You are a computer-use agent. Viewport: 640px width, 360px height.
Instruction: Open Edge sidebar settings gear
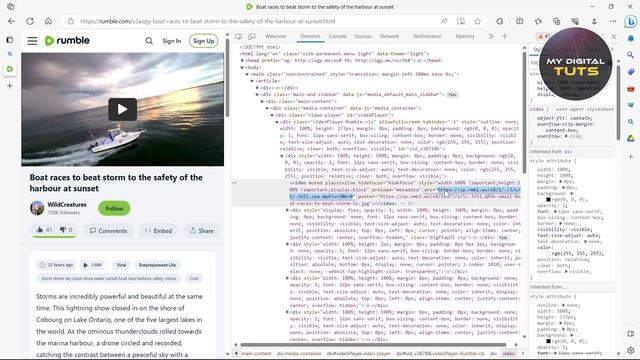coord(631,350)
